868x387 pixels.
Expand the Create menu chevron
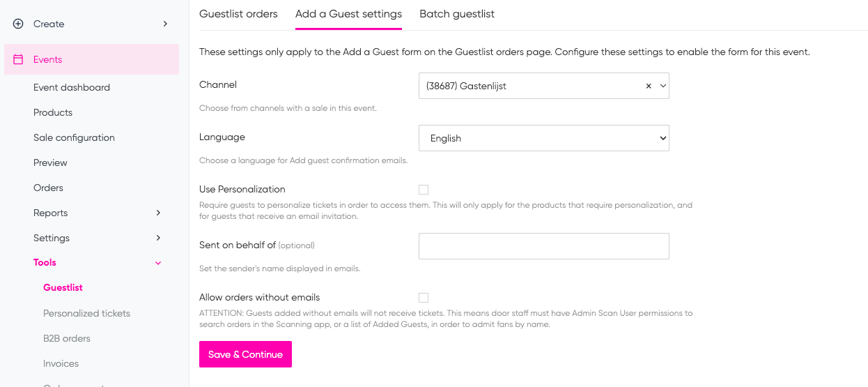pyautogui.click(x=165, y=24)
